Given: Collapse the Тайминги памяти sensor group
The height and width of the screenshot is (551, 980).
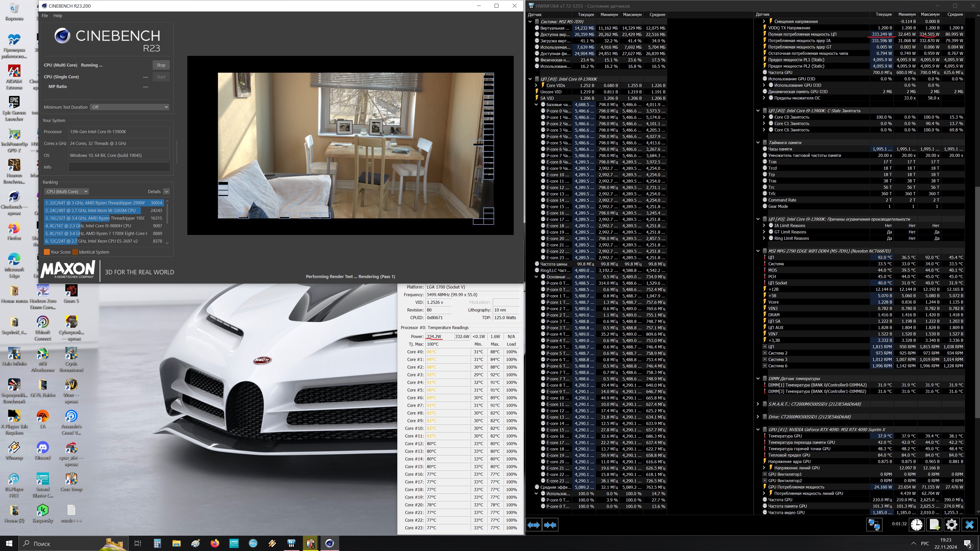Looking at the screenshot, I should point(758,143).
